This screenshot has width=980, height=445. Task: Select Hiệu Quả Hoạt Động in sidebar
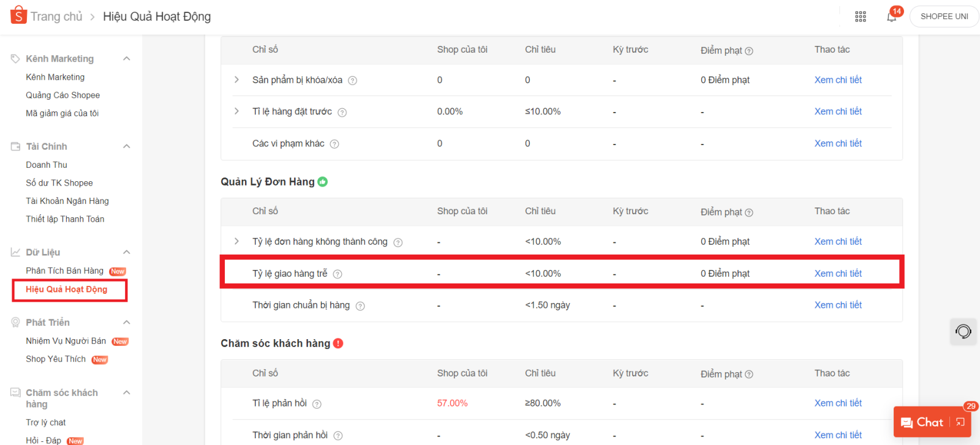click(66, 290)
